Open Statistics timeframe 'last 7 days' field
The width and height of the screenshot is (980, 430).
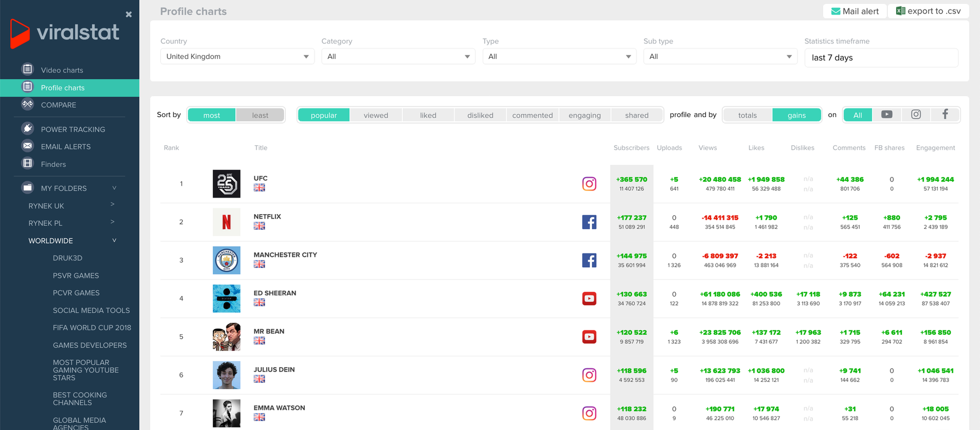[882, 57]
